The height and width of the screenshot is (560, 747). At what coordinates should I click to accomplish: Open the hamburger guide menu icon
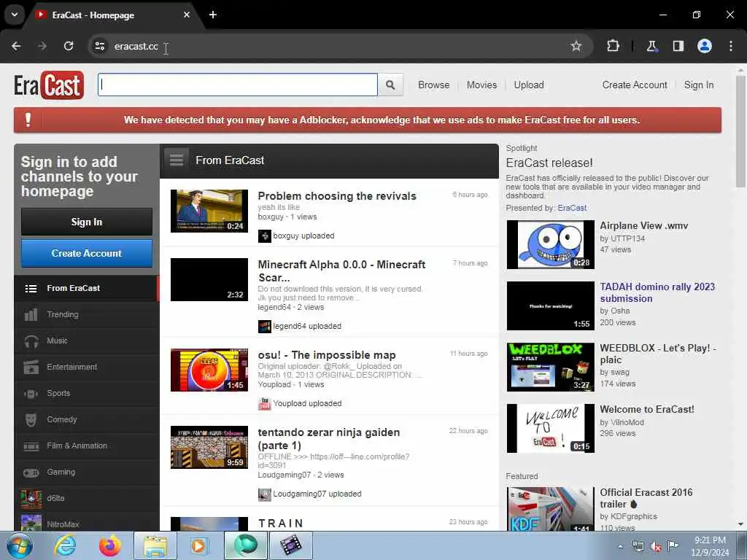pyautogui.click(x=177, y=160)
